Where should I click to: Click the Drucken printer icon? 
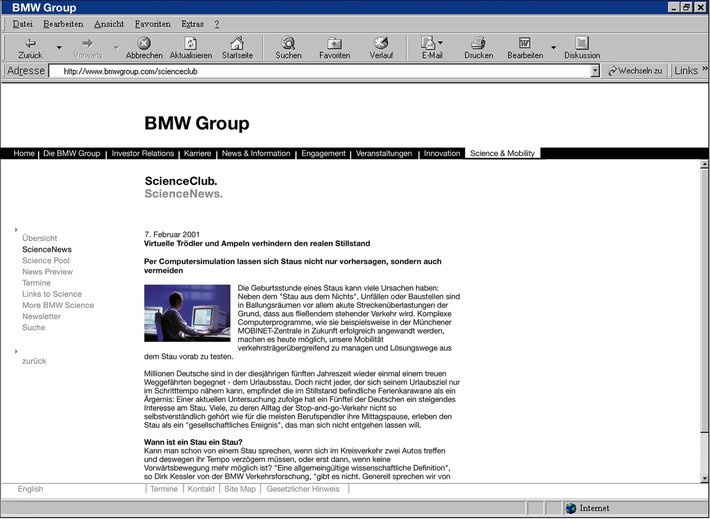coord(478,43)
